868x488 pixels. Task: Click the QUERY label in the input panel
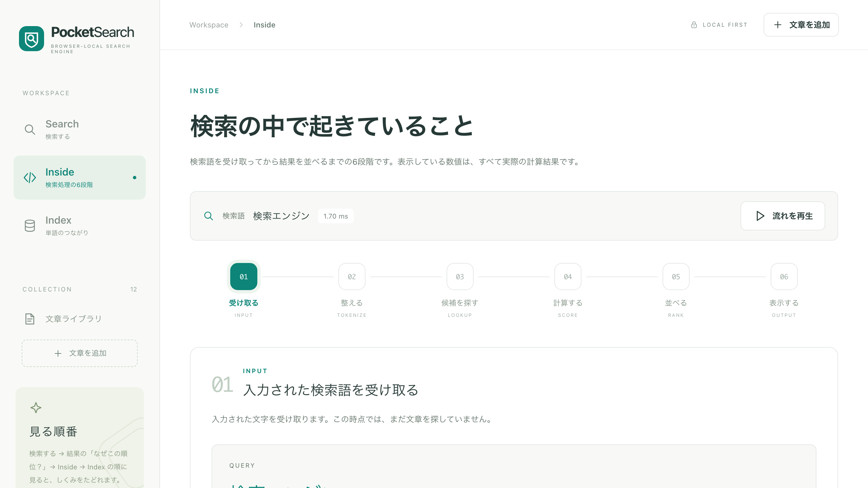coord(242,466)
